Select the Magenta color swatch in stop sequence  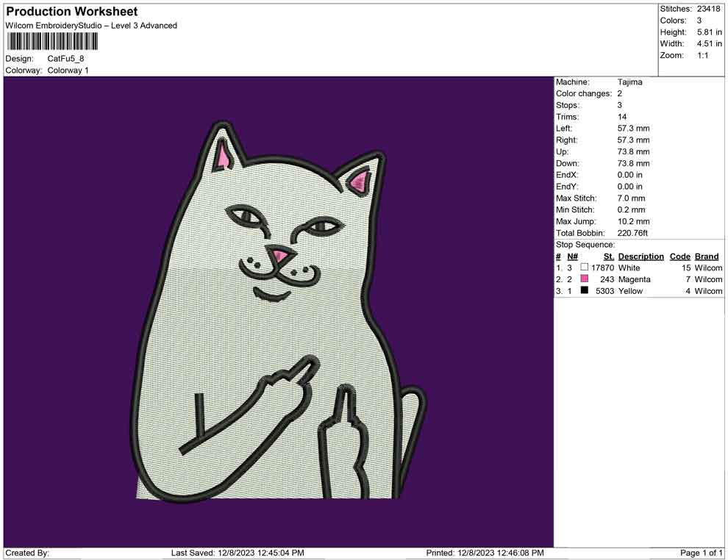coord(585,279)
